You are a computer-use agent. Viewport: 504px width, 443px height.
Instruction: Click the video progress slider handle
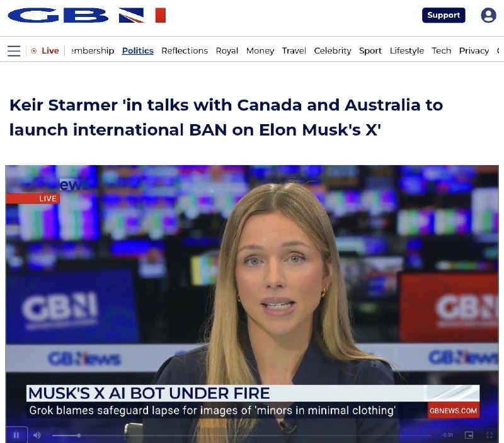pos(79,435)
